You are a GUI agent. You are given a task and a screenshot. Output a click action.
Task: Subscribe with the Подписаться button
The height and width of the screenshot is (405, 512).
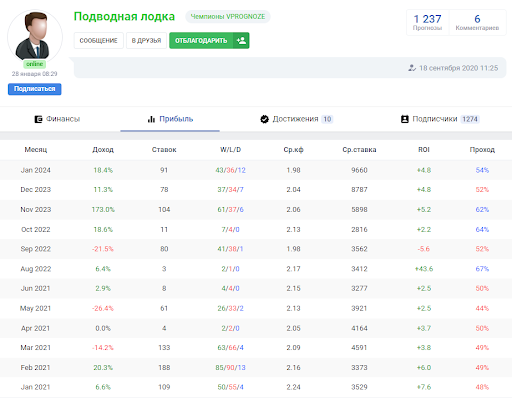pyautogui.click(x=35, y=89)
